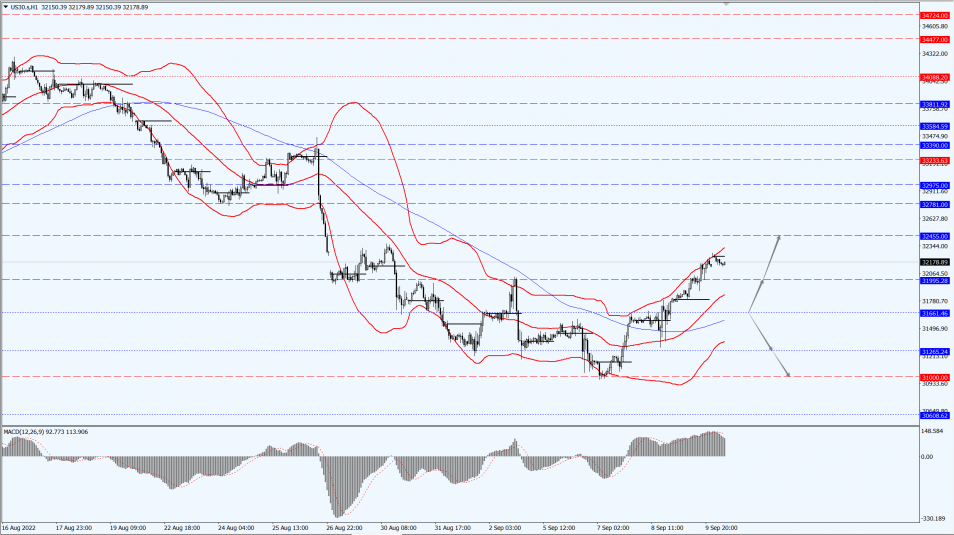The image size is (954, 535).
Task: Click the 31000.00 red price tag
Action: click(x=934, y=377)
